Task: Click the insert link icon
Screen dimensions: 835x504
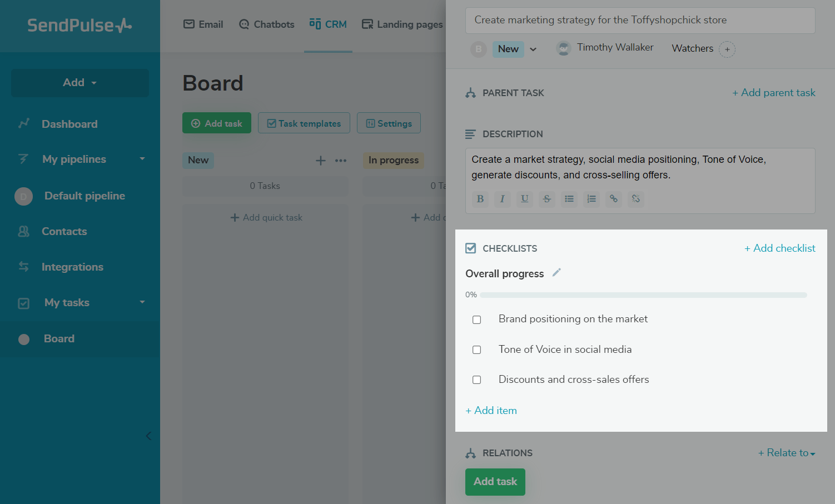Action: (x=614, y=199)
